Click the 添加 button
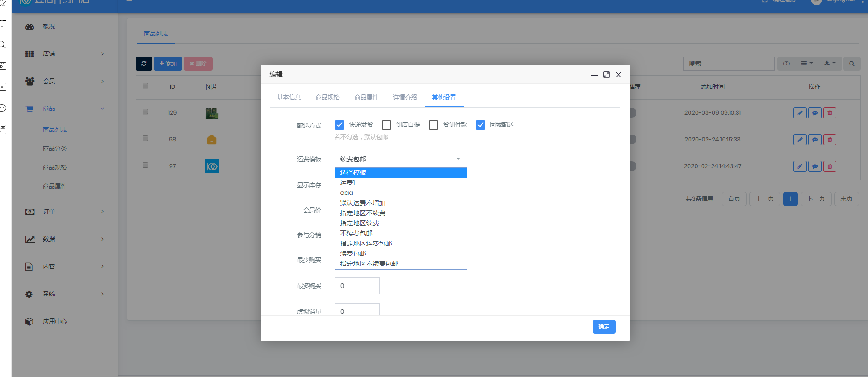The height and width of the screenshot is (377, 868). [168, 64]
